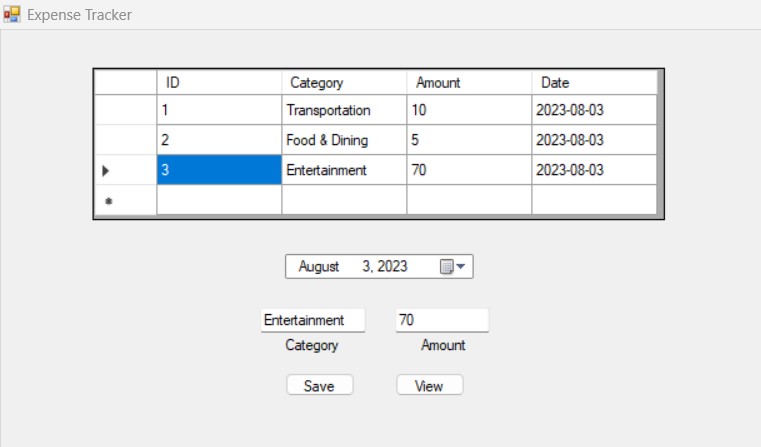The width and height of the screenshot is (761, 447).
Task: Click the Category text field containing Entertainment
Action: (312, 320)
